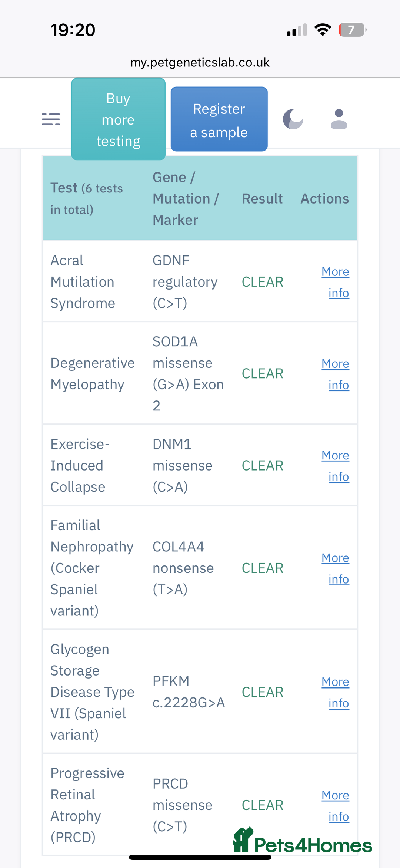Tap the Wi-Fi status icon

(323, 30)
